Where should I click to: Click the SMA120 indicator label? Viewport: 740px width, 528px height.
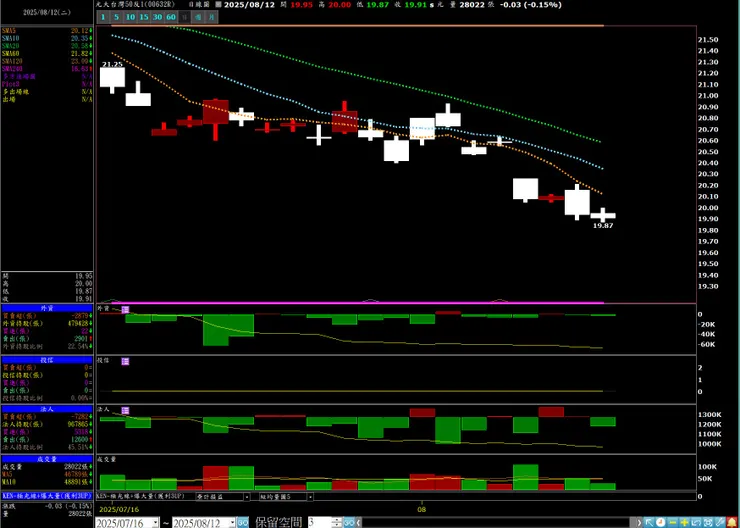tap(12, 61)
